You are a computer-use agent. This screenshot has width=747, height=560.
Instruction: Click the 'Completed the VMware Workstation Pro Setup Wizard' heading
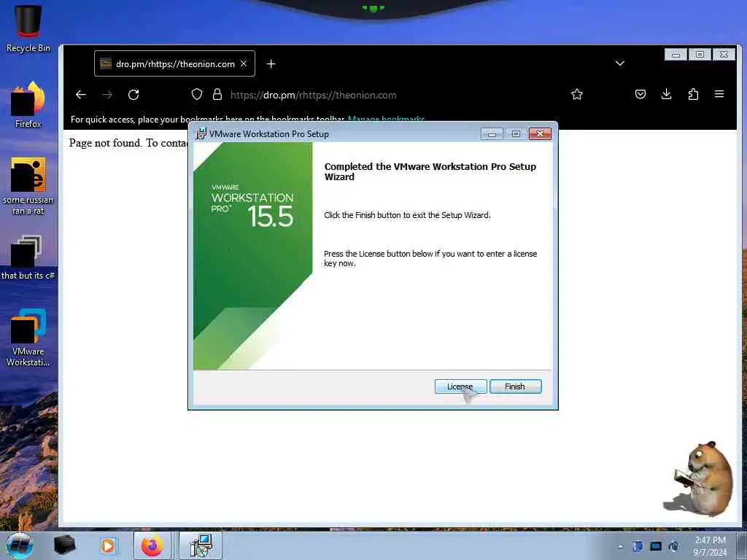click(430, 171)
